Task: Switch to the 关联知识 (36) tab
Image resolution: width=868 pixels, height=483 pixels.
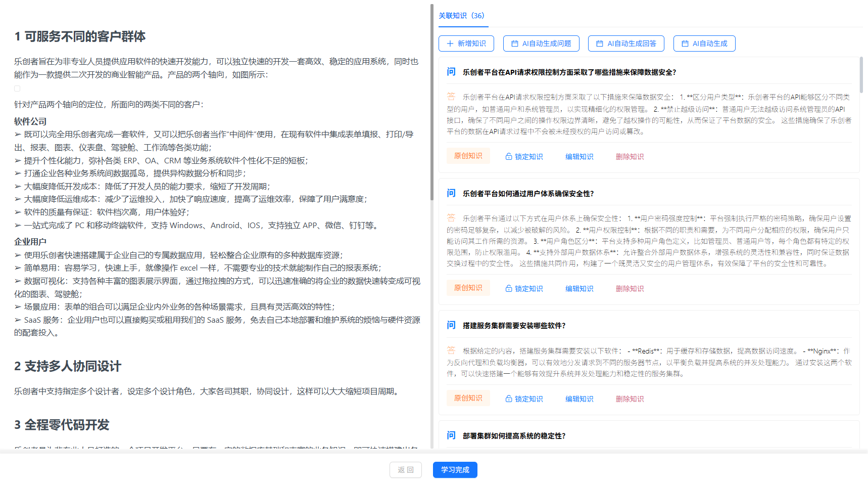Action: [461, 16]
